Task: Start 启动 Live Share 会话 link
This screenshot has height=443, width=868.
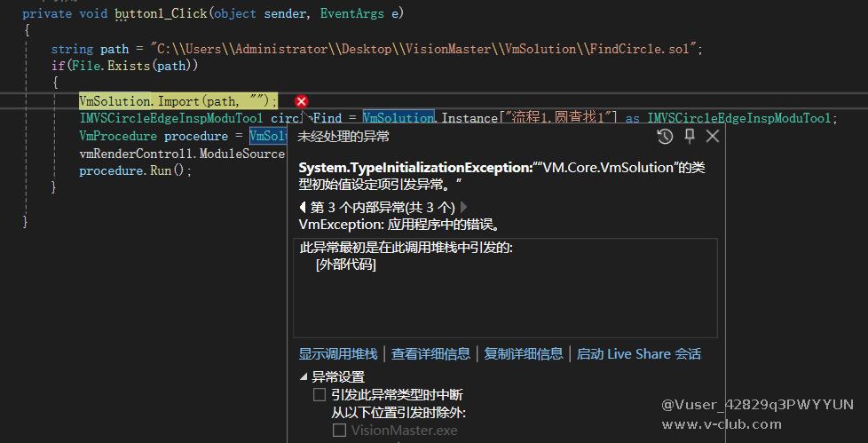Action: (639, 354)
